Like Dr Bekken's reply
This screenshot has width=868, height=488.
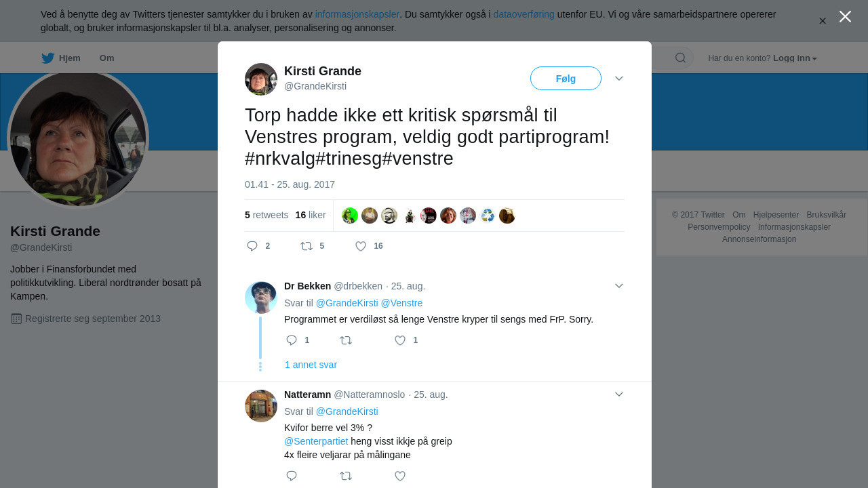[x=400, y=340]
